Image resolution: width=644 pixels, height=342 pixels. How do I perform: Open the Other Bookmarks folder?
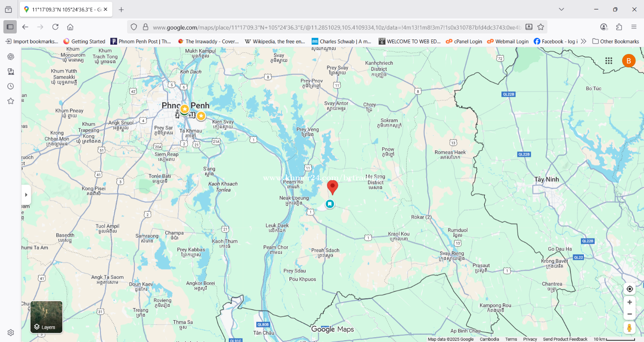pos(616,41)
